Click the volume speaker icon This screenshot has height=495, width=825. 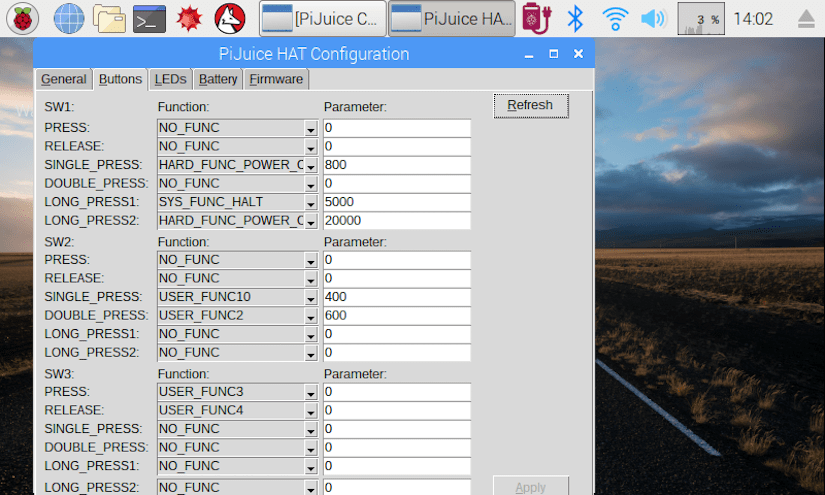click(x=653, y=19)
